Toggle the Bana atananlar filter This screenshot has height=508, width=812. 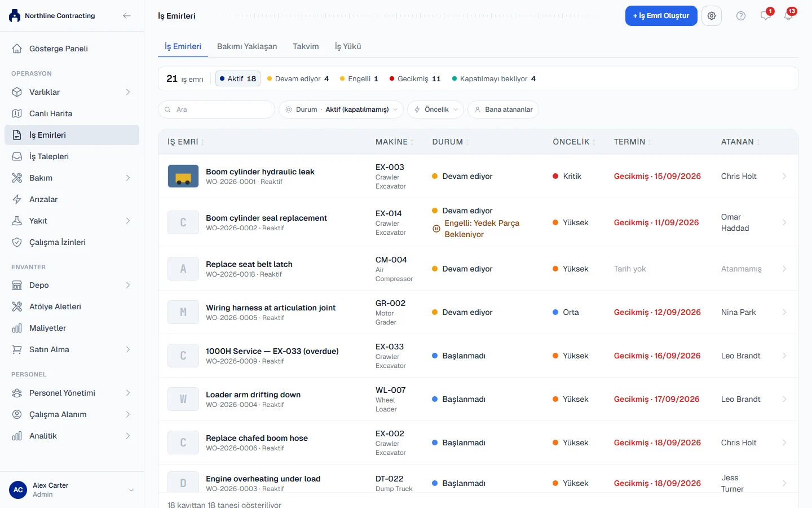click(x=503, y=110)
